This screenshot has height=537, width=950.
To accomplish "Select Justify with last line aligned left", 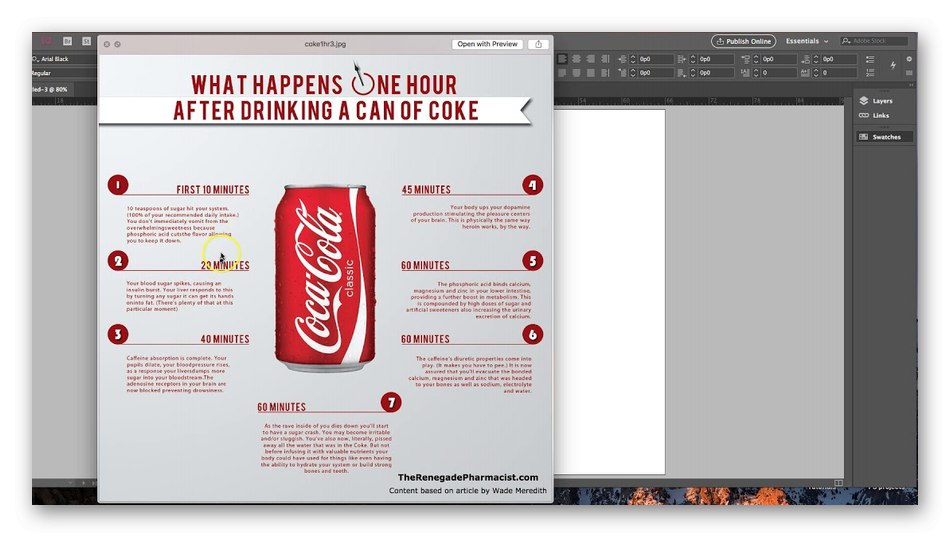I will [562, 73].
